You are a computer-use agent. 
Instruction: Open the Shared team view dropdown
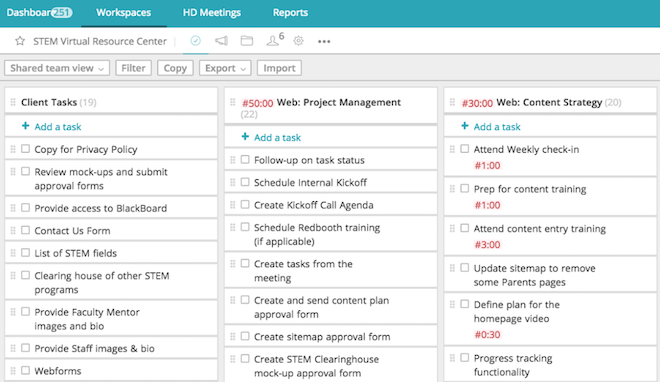pos(57,68)
